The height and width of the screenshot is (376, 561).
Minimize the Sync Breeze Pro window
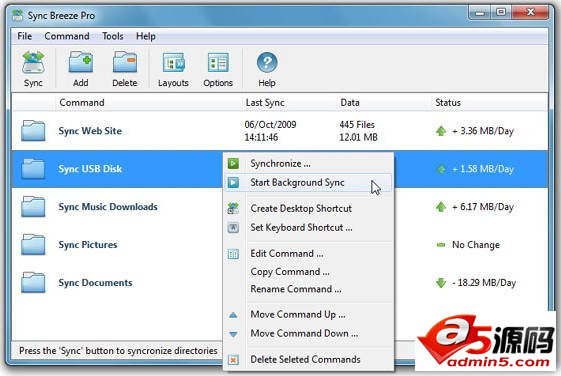[x=479, y=13]
